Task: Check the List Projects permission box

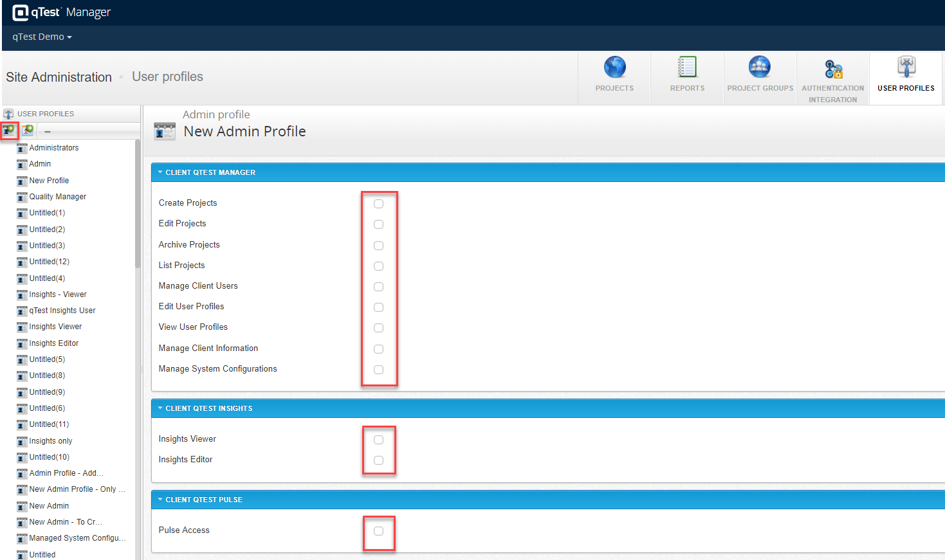Action: point(379,266)
